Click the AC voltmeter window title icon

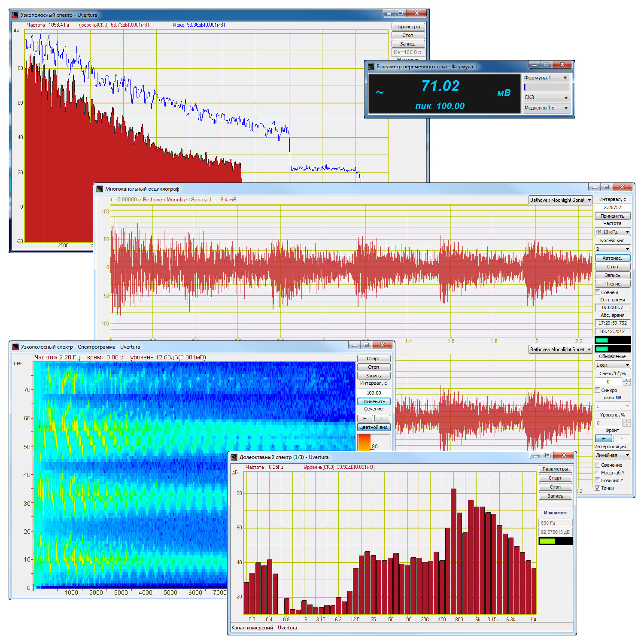(371, 67)
